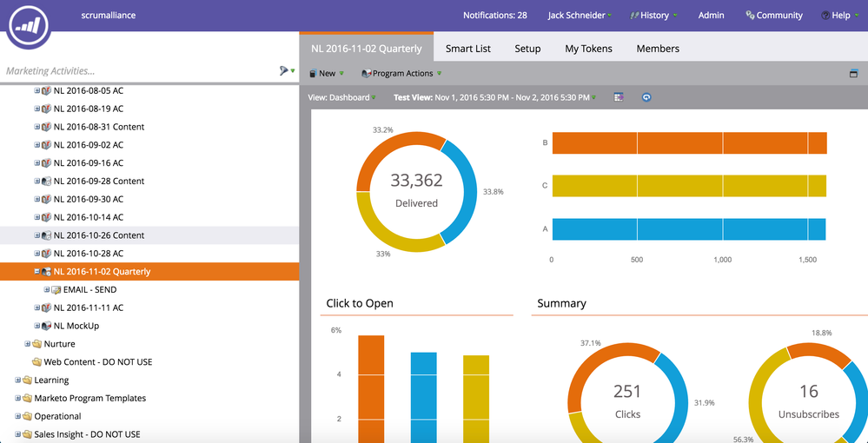Select NL 2016-09-16 AC in the tree
The image size is (868, 443).
pyautogui.click(x=89, y=162)
